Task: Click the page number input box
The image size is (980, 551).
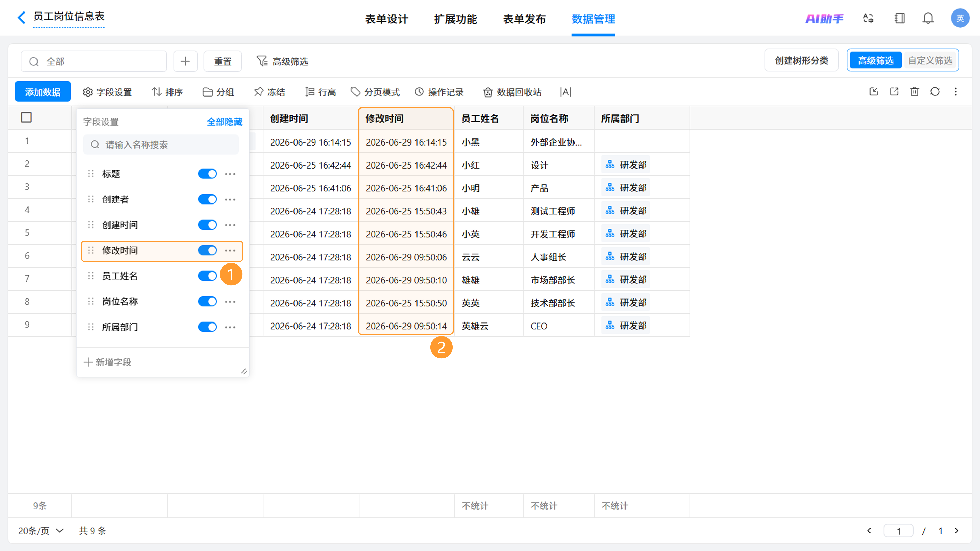Action: pos(898,531)
